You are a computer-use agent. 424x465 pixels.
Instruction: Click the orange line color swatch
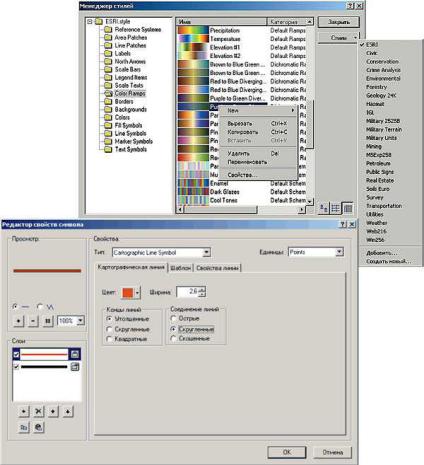128,293
